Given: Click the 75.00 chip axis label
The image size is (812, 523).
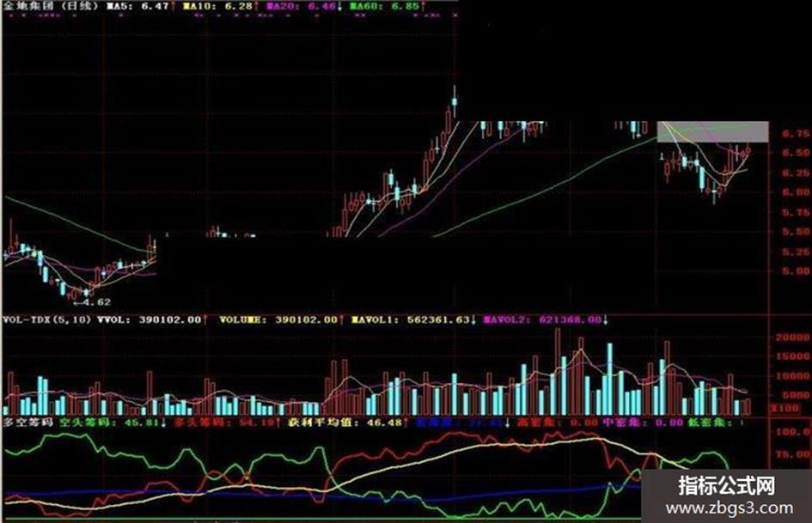Looking at the screenshot, I should pos(793,454).
